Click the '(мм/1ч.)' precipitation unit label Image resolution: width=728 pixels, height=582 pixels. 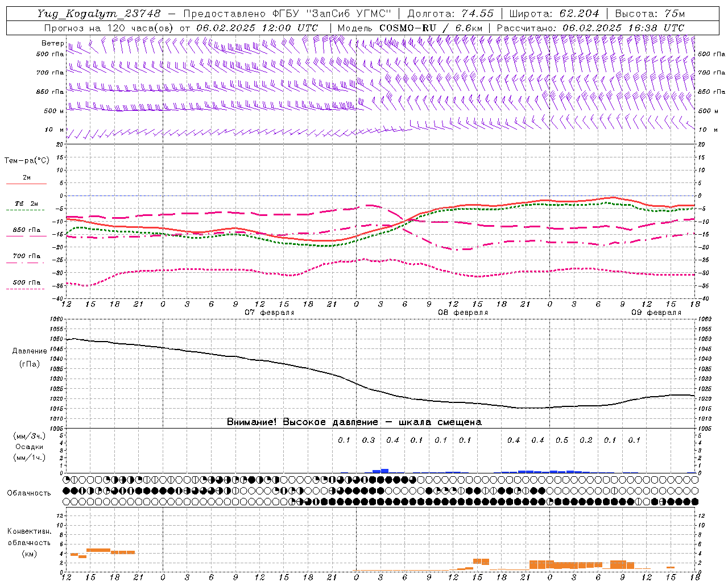pos(30,458)
